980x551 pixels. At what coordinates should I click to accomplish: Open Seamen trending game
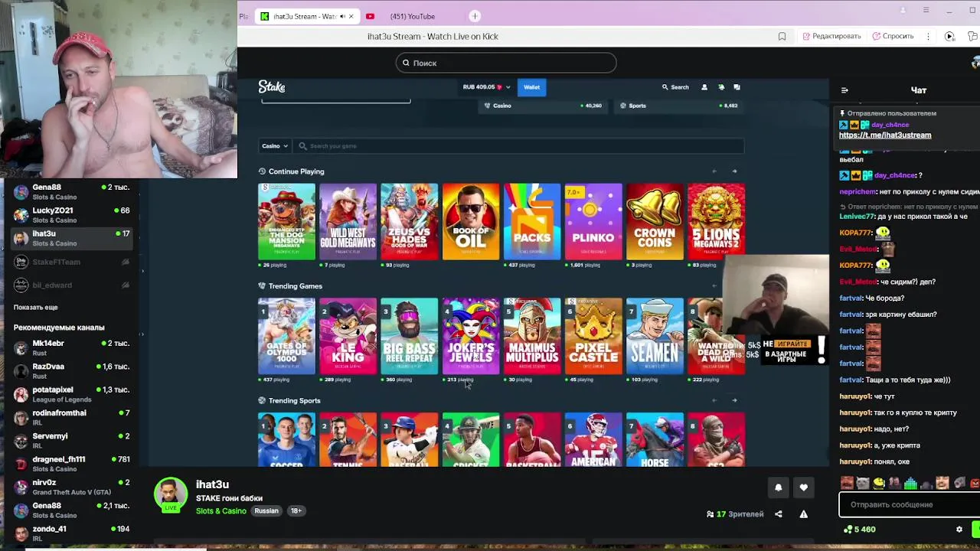[x=655, y=336]
